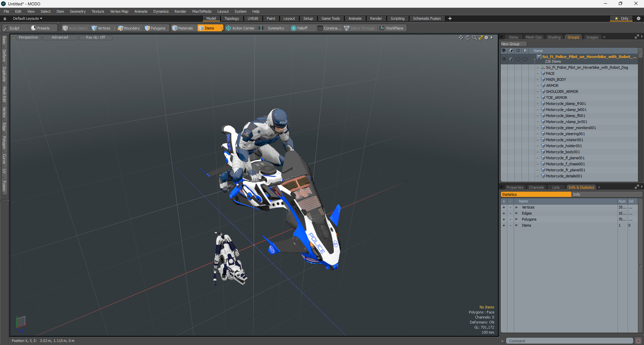644x345 pixels.
Task: Expand the Items statistics row
Action: [x=516, y=225]
